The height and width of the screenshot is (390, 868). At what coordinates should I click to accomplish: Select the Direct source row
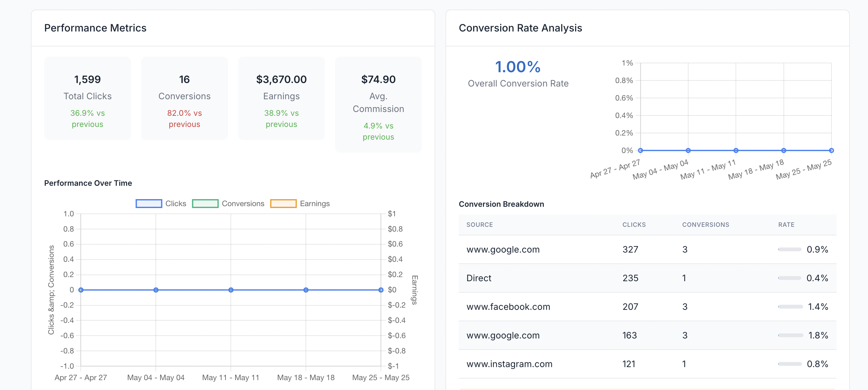479,278
